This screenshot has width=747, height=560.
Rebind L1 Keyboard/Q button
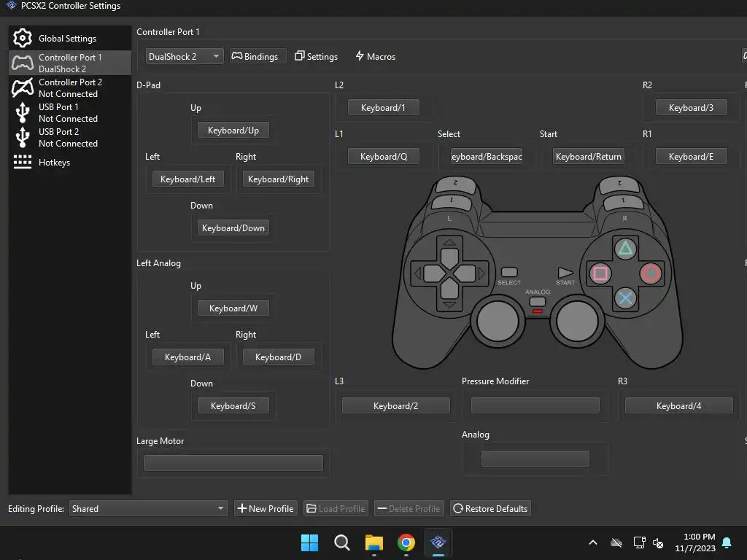[384, 156]
